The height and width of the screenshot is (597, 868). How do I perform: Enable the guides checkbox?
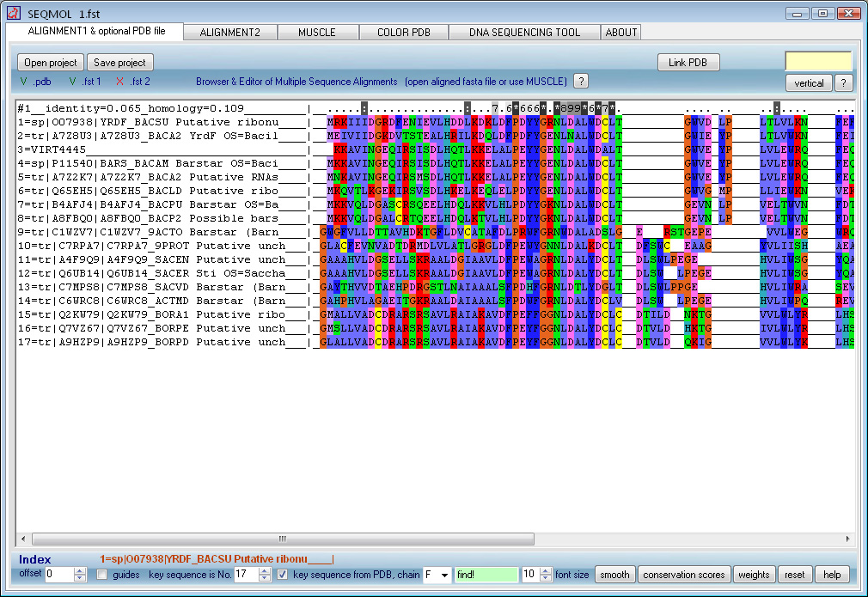(x=102, y=575)
